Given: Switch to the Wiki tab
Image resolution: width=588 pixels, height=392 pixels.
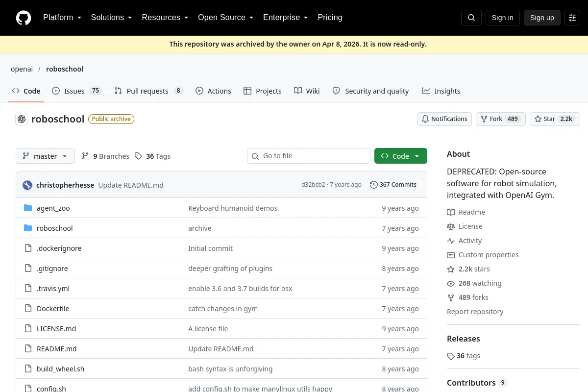Looking at the screenshot, I should (x=307, y=91).
